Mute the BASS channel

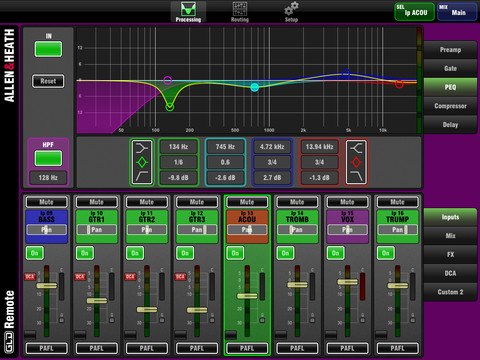pos(47,202)
